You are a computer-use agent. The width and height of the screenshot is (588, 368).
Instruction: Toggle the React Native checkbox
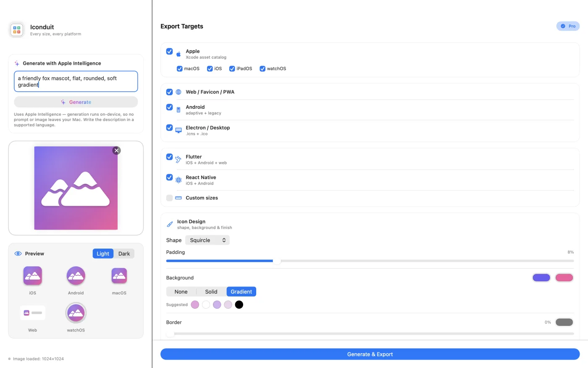169,177
